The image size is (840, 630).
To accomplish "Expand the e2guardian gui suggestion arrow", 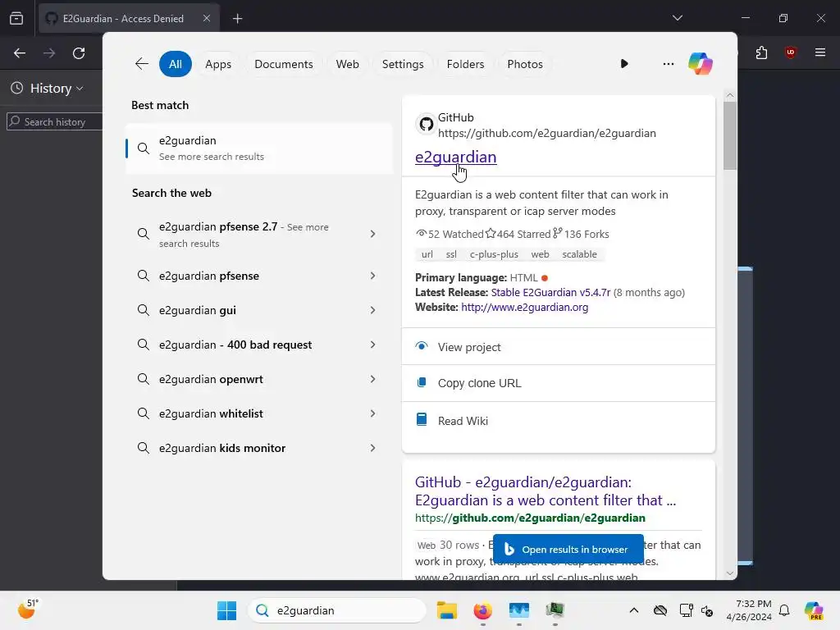I will coord(373,310).
